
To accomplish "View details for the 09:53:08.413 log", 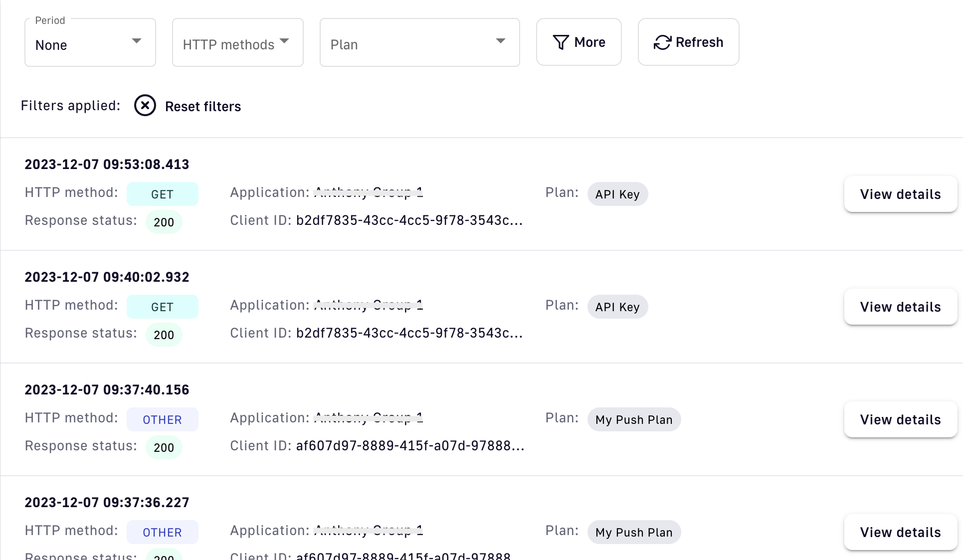I will pos(900,194).
